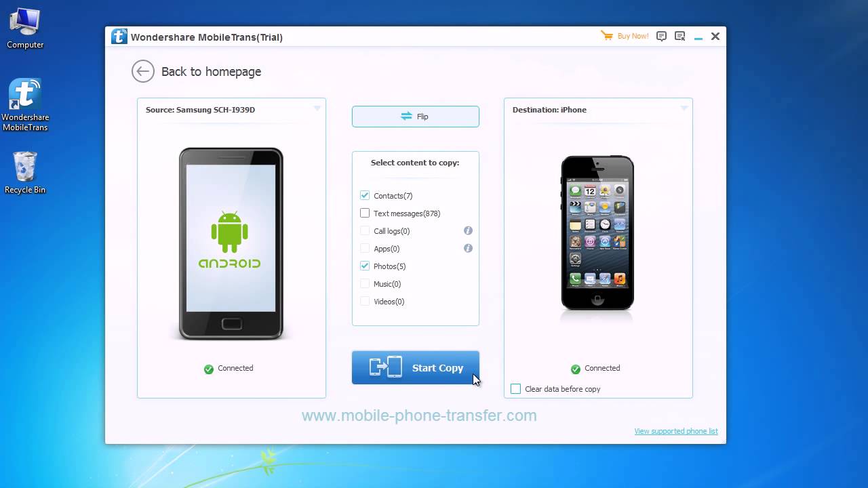Click the iPhone destination phone image
This screenshot has width=868, height=488.
coord(597,232)
